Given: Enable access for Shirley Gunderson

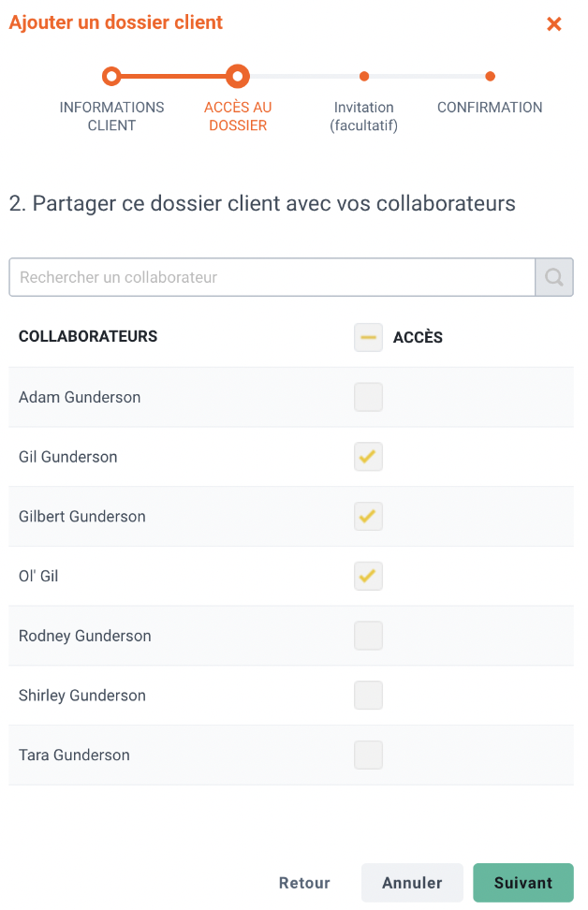Looking at the screenshot, I should [368, 696].
